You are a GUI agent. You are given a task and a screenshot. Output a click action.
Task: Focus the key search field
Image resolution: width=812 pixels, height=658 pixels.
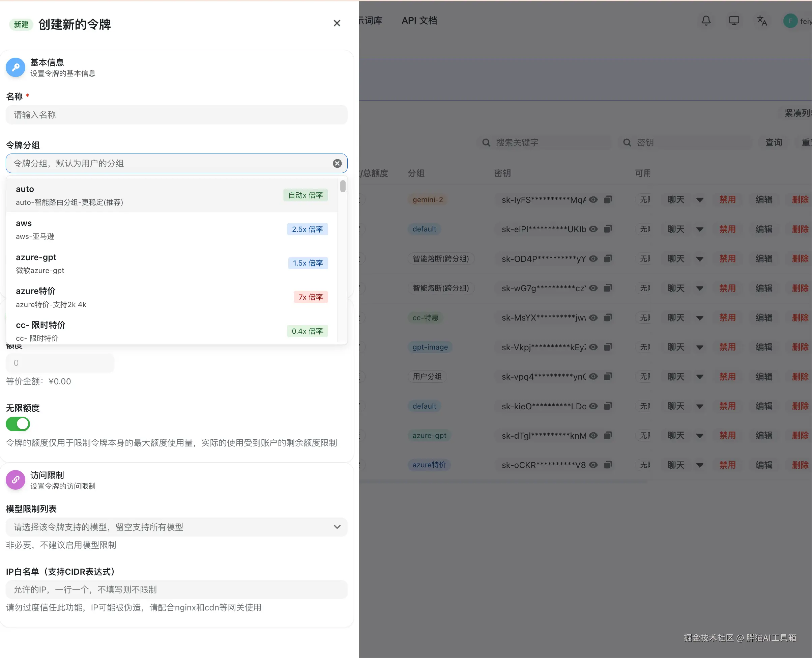(685, 142)
